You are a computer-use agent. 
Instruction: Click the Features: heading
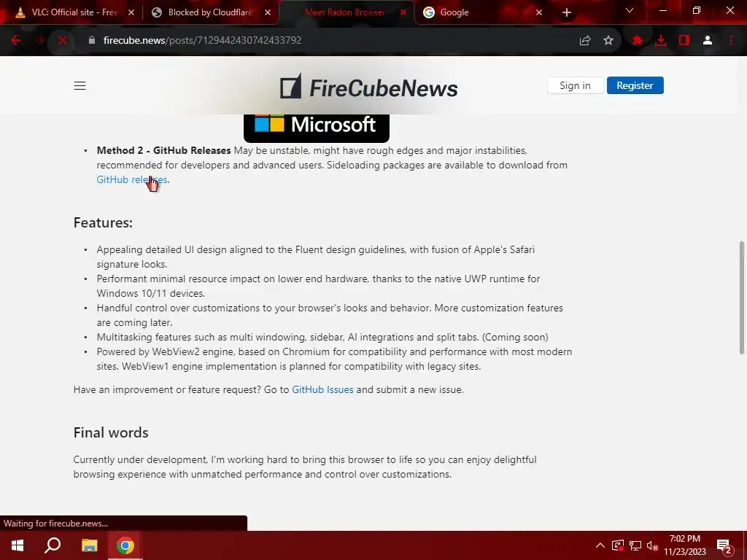[103, 222]
